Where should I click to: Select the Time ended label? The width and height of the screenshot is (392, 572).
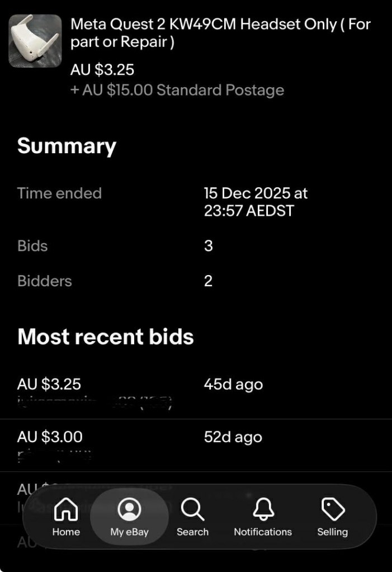59,193
